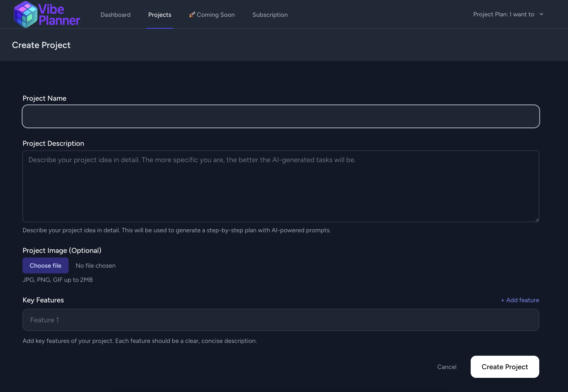
Task: Open the Subscription page
Action: pyautogui.click(x=270, y=15)
